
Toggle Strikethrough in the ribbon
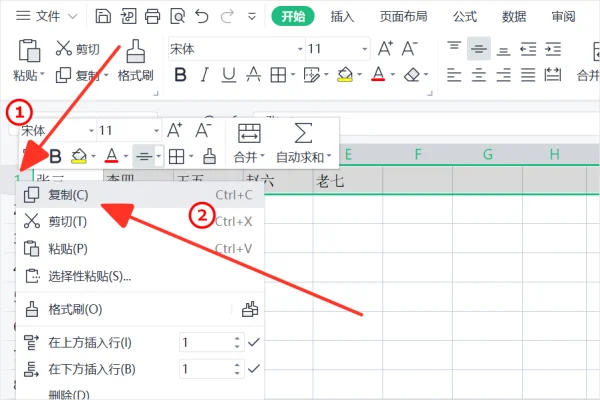tap(253, 75)
